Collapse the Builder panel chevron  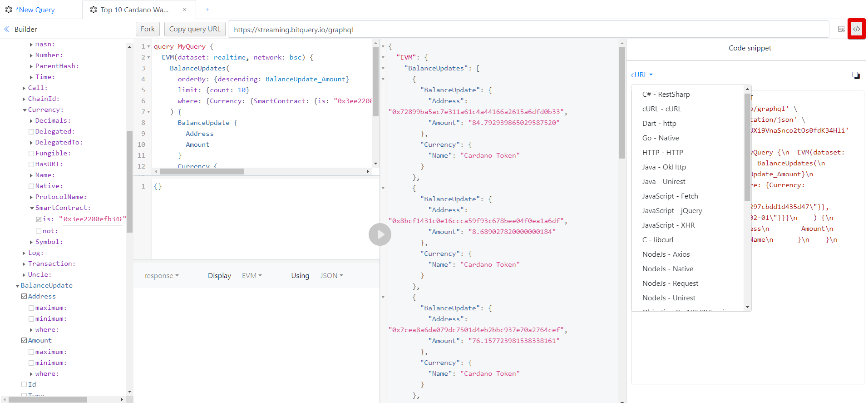pos(7,29)
